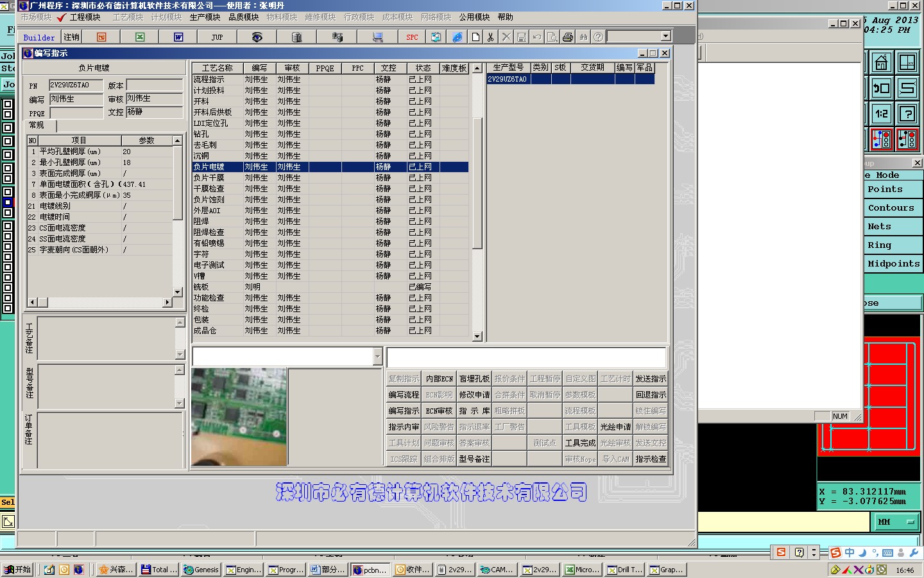Select the 铣板 process row
Screen dimensions: 924x578
coord(330,287)
